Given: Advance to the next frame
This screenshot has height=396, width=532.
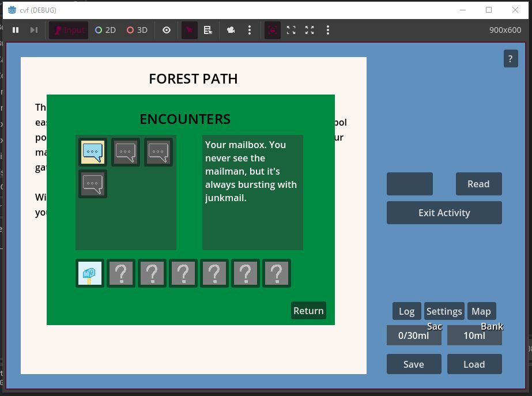Looking at the screenshot, I should (34, 30).
